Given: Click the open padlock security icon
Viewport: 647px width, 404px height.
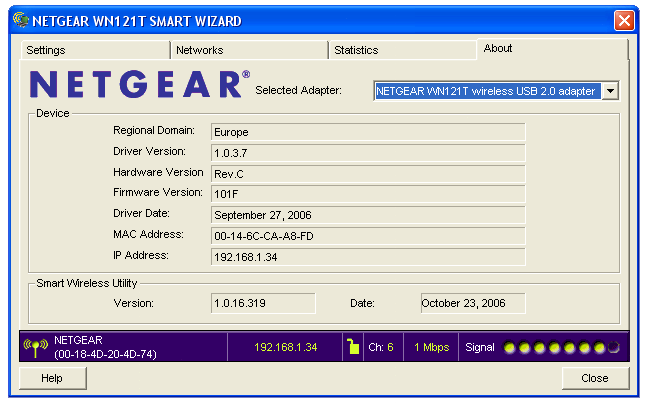Looking at the screenshot, I should click(353, 347).
